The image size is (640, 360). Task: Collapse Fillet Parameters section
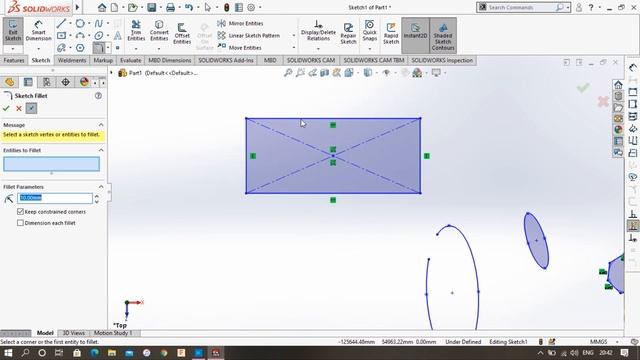(x=101, y=187)
